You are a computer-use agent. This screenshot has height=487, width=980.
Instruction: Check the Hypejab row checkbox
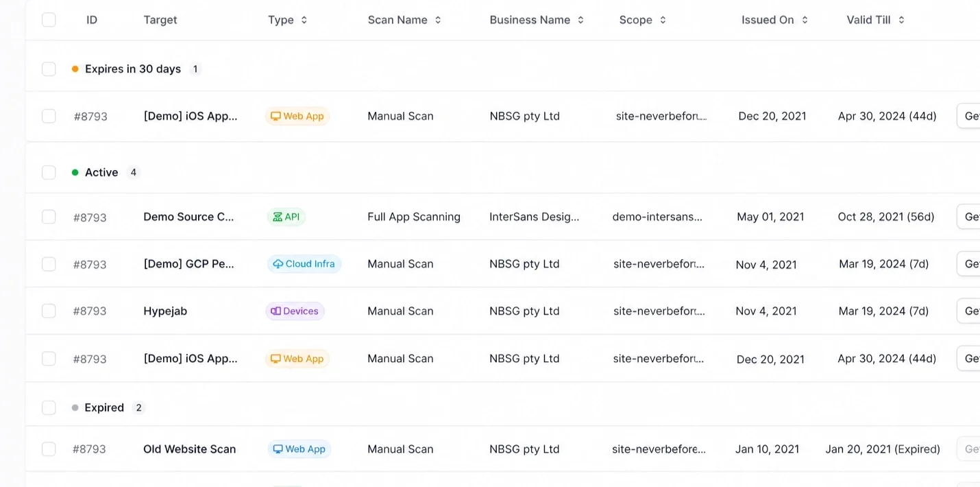coord(49,311)
